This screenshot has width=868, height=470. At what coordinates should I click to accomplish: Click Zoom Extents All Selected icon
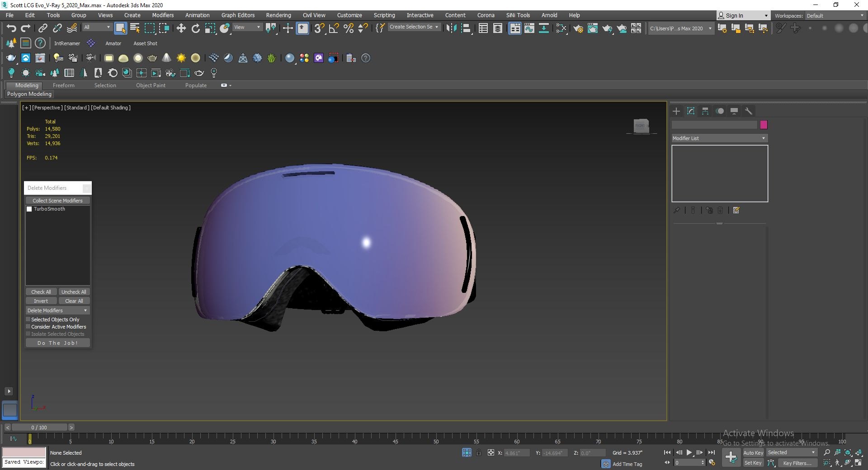pyautogui.click(x=859, y=452)
